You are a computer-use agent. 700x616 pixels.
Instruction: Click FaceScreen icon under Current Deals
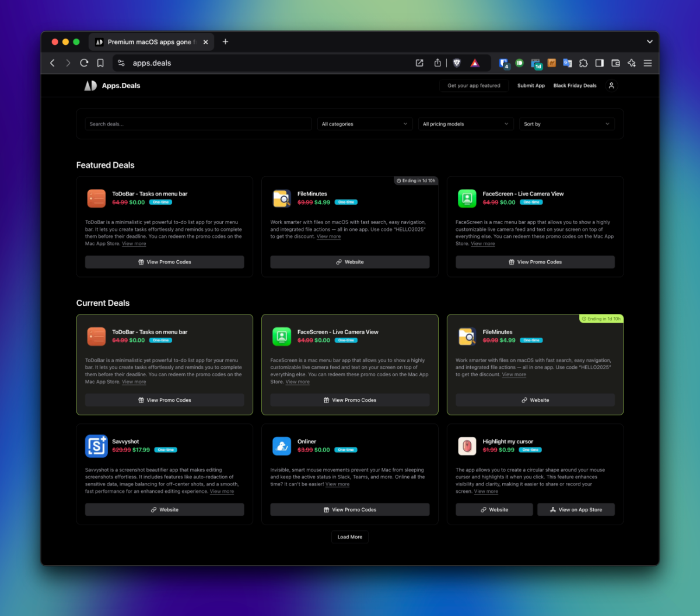282,336
